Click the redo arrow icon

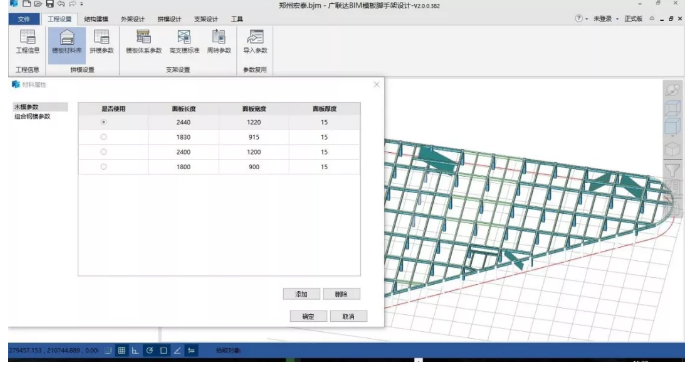tap(72, 4)
